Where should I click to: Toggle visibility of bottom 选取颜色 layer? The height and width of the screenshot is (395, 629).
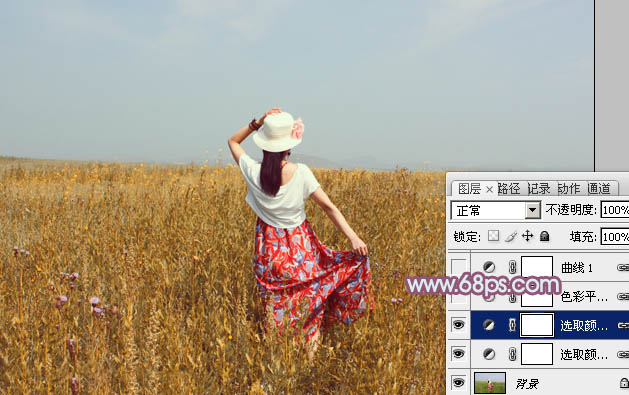[459, 354]
